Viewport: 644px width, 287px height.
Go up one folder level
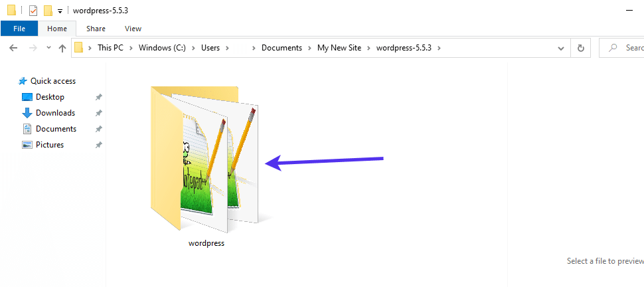[62, 48]
